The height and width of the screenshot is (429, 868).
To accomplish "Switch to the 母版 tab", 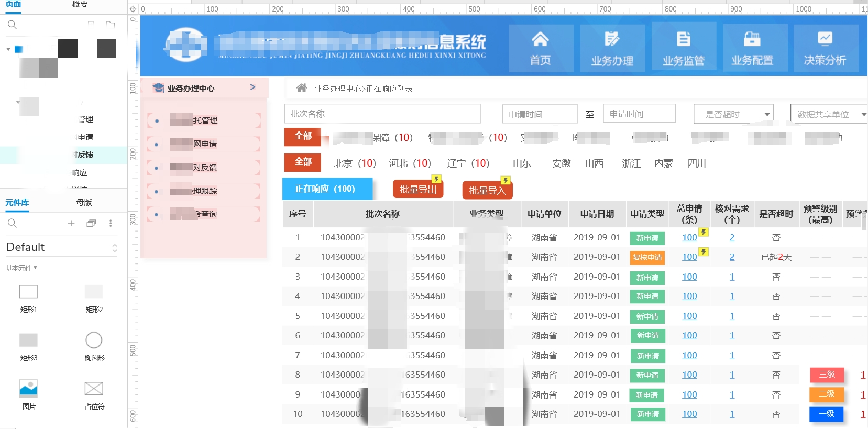I will (84, 203).
